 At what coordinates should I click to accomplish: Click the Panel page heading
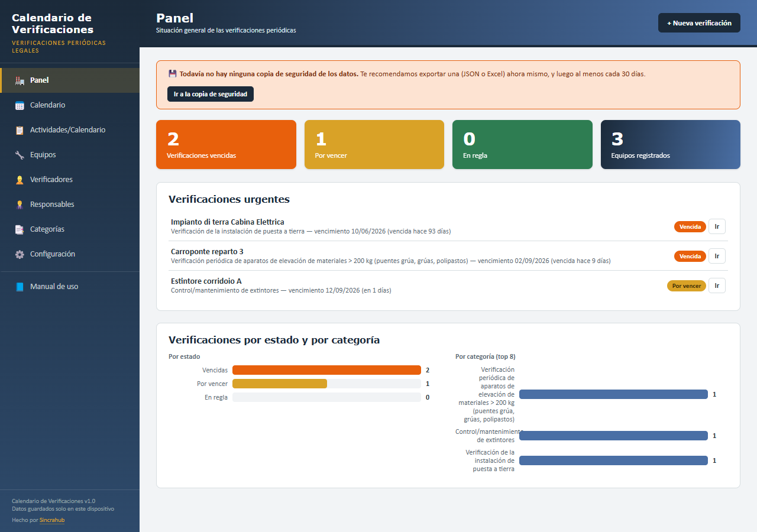(174, 18)
